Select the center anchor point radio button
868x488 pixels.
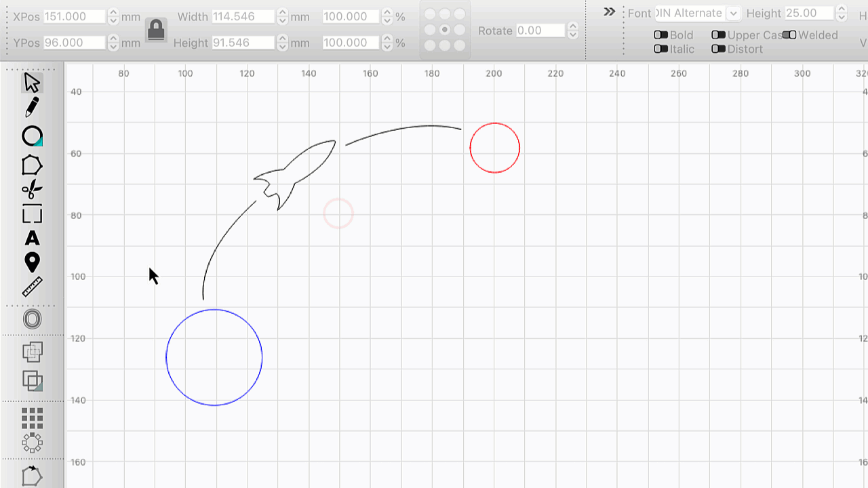[x=445, y=30]
